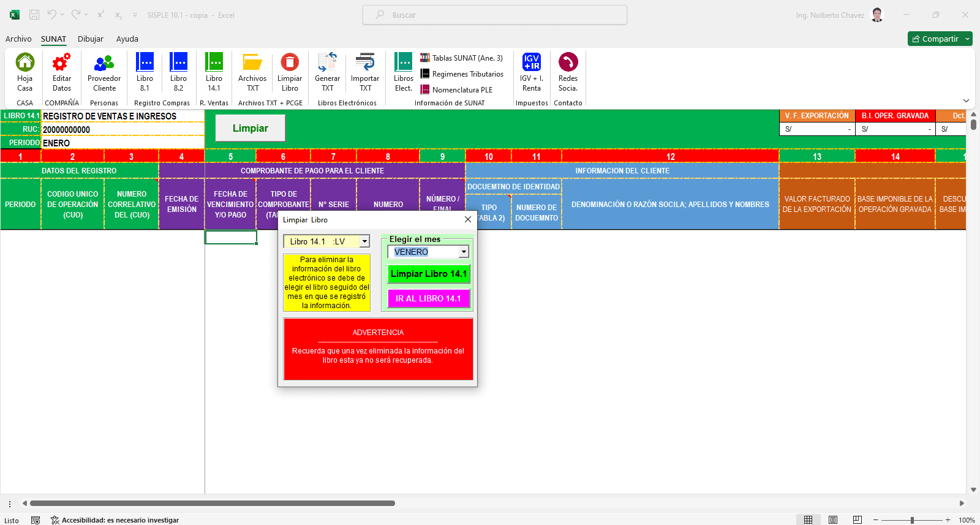Viewport: 980px width, 525px height.
Task: Open Tablas SUNAT (Ane. 3)
Action: (462, 58)
